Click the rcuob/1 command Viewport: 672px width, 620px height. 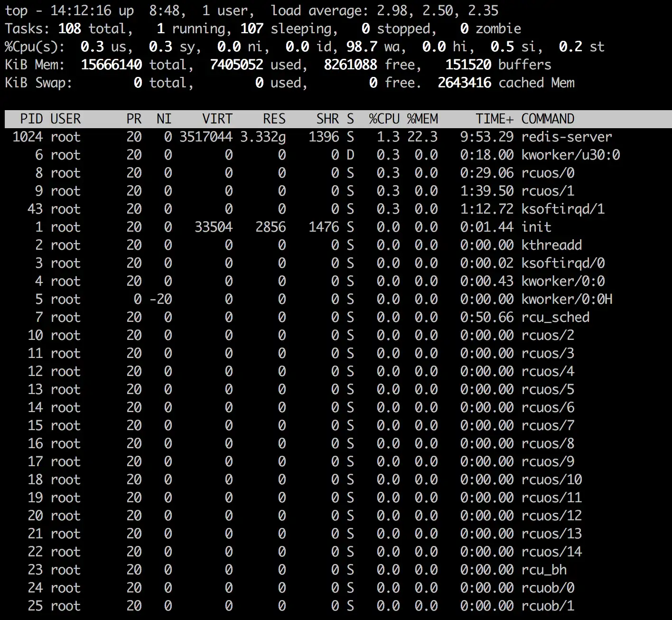(x=548, y=606)
